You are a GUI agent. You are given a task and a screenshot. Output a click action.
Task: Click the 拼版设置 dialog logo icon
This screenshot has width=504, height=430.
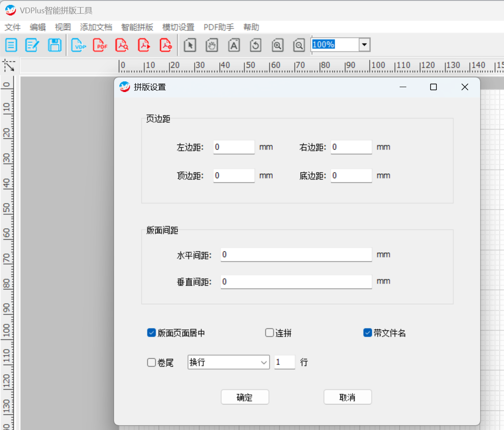tap(125, 87)
